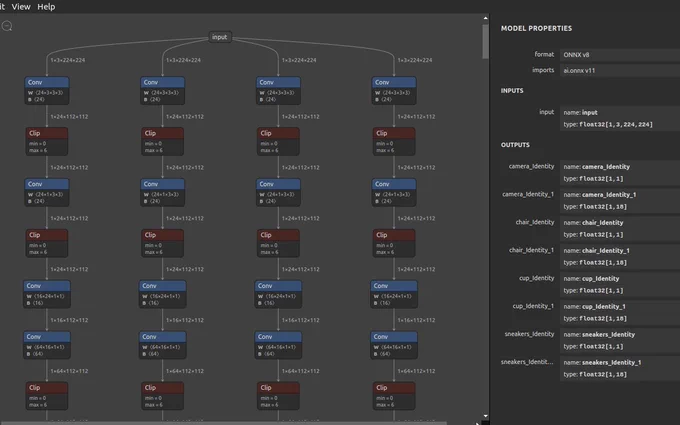Click the 'imports' property label
Image resolution: width=680 pixels, height=425 pixels.
point(543,70)
